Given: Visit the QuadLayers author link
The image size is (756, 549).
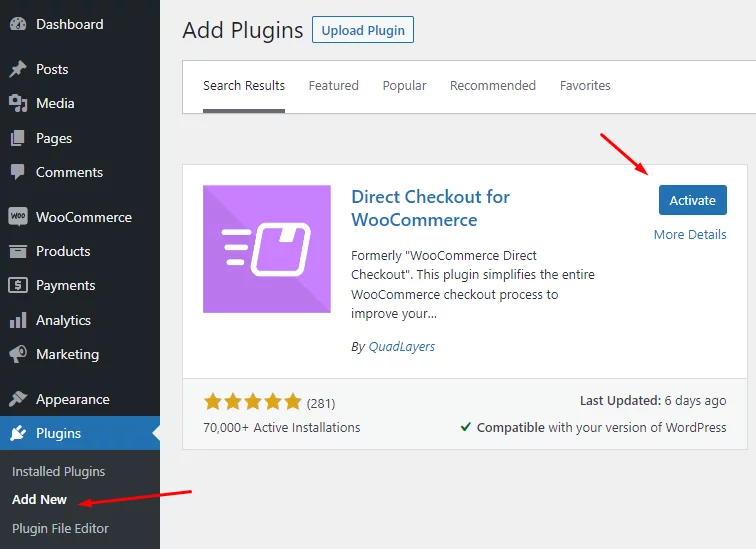Looking at the screenshot, I should tap(402, 347).
